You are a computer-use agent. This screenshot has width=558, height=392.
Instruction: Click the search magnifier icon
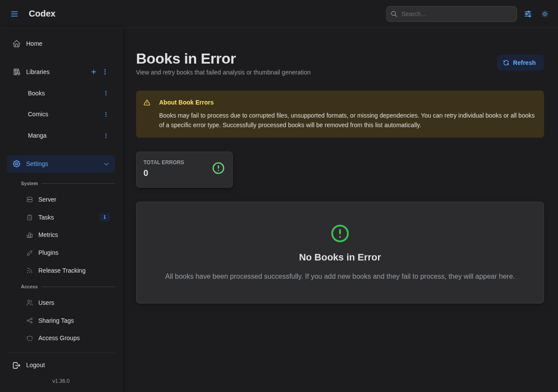coord(394,14)
